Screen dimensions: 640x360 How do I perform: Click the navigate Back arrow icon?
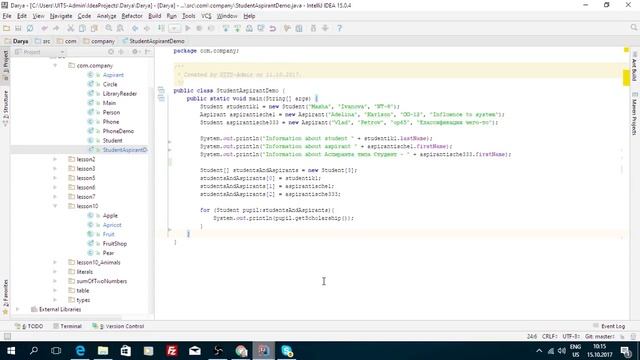pyautogui.click(x=135, y=28)
